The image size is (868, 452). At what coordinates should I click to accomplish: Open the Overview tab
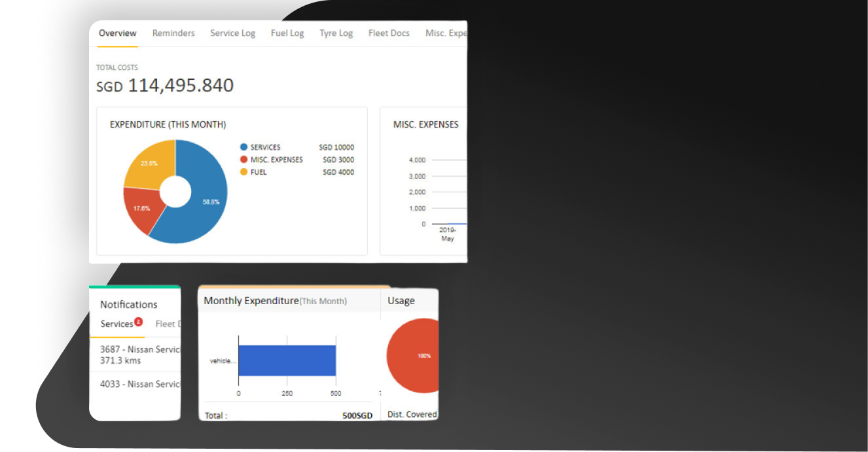[118, 33]
